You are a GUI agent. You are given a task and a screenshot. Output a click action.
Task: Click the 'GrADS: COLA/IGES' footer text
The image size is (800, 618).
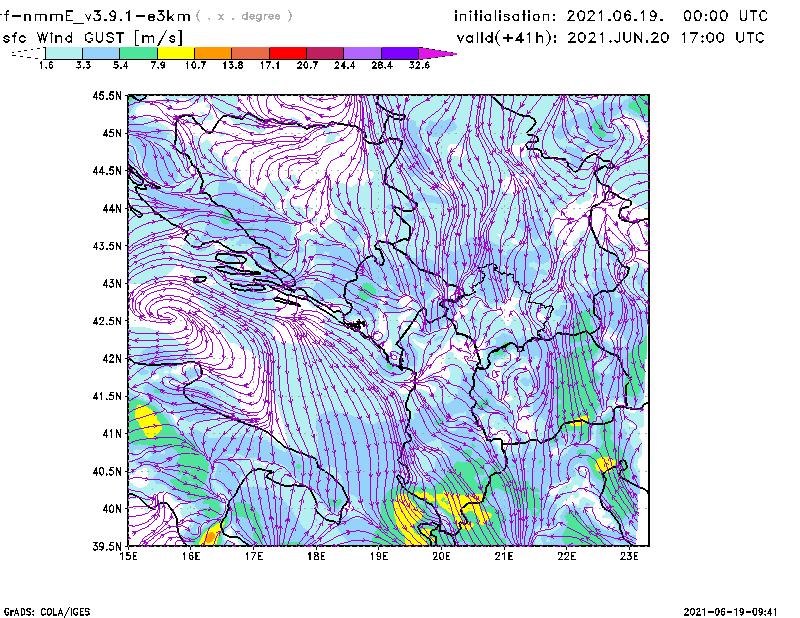[x=47, y=612]
